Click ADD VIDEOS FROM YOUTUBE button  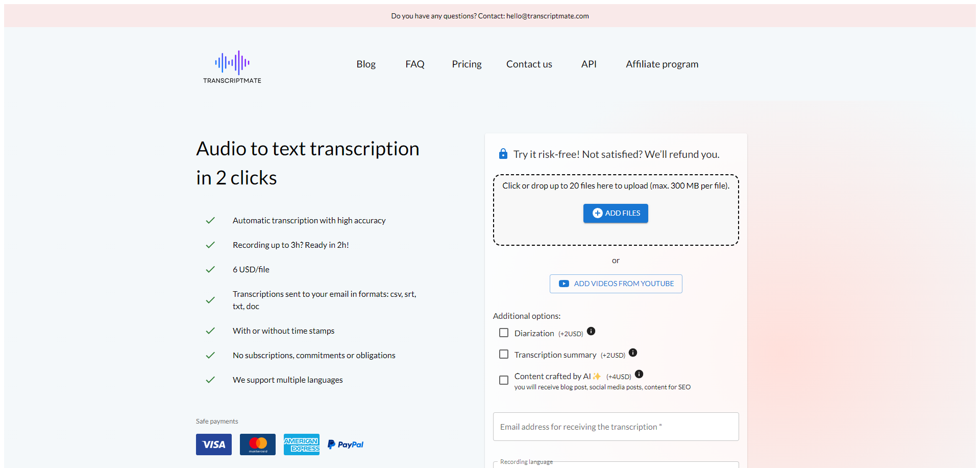(616, 284)
